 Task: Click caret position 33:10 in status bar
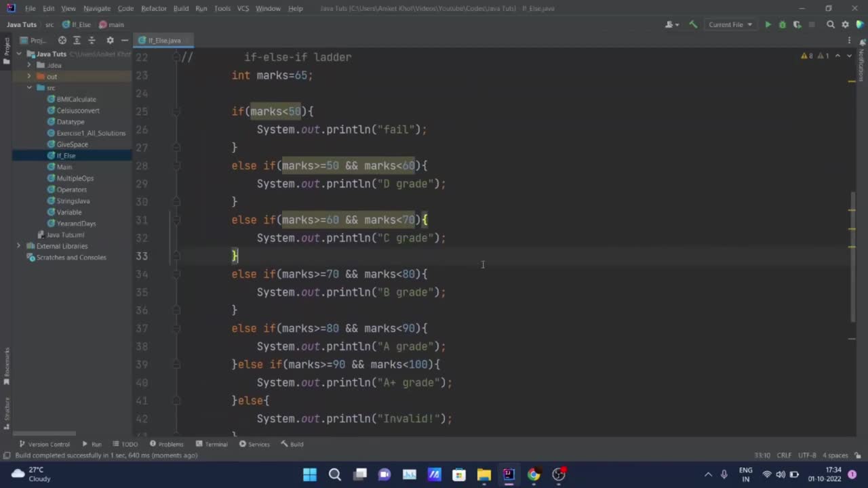(762, 455)
